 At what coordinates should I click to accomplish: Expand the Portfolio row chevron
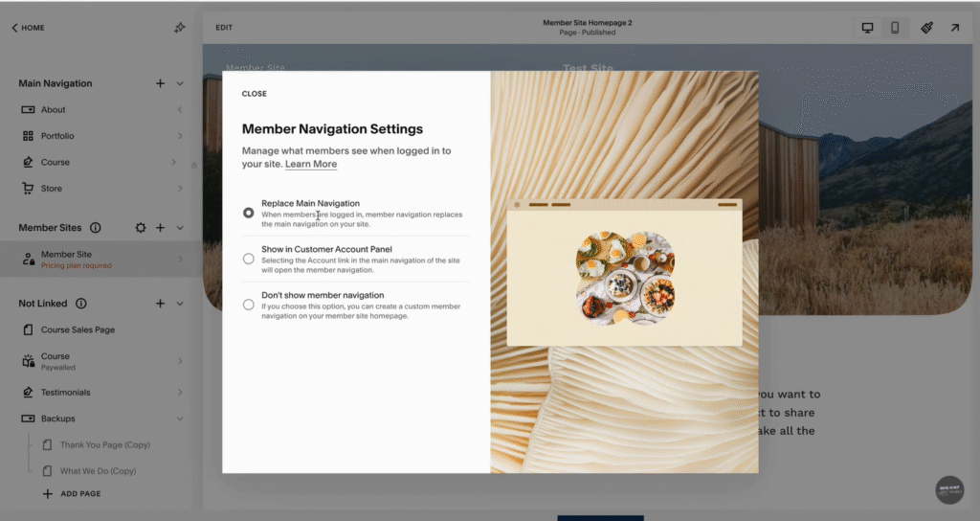pos(180,136)
